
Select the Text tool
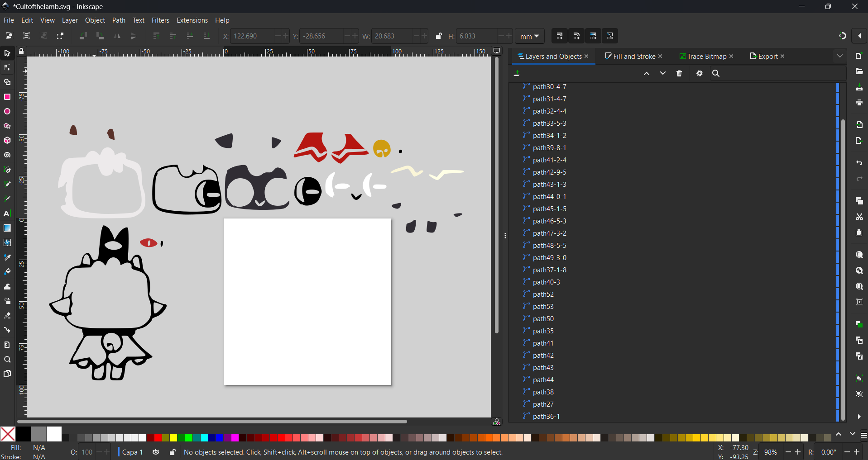point(7,213)
